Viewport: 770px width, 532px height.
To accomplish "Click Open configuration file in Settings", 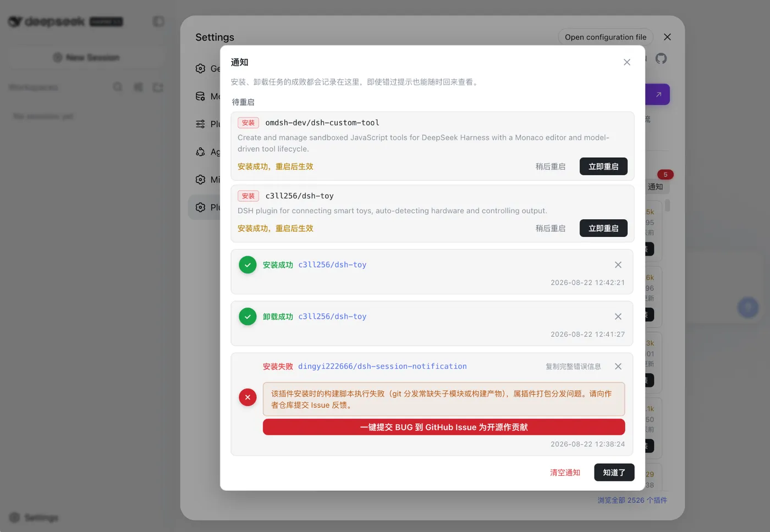I will (x=606, y=37).
